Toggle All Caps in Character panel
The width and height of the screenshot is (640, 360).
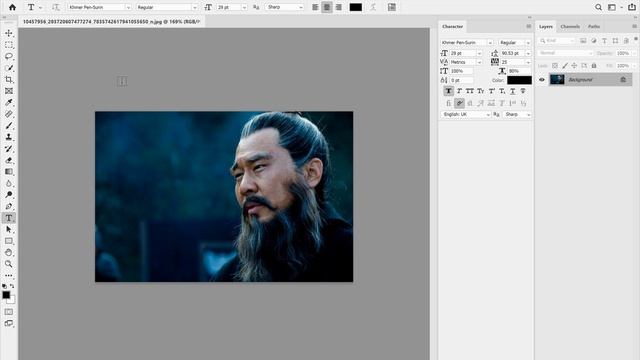[470, 91]
